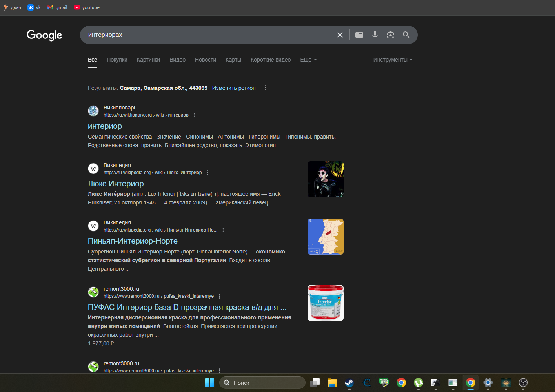Screen dimensions: 555x392
Task: Open the Пиньял-Интериор-Норте result
Action: (133, 241)
